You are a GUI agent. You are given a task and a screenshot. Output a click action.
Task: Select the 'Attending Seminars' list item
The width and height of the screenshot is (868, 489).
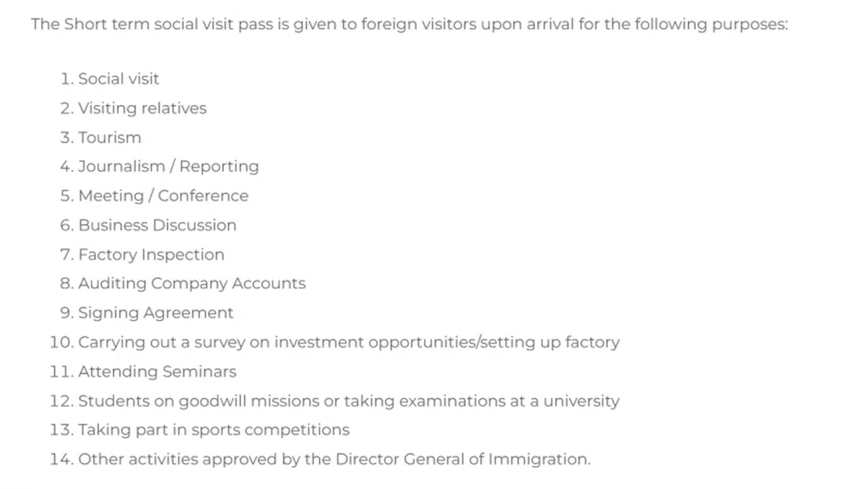point(157,372)
